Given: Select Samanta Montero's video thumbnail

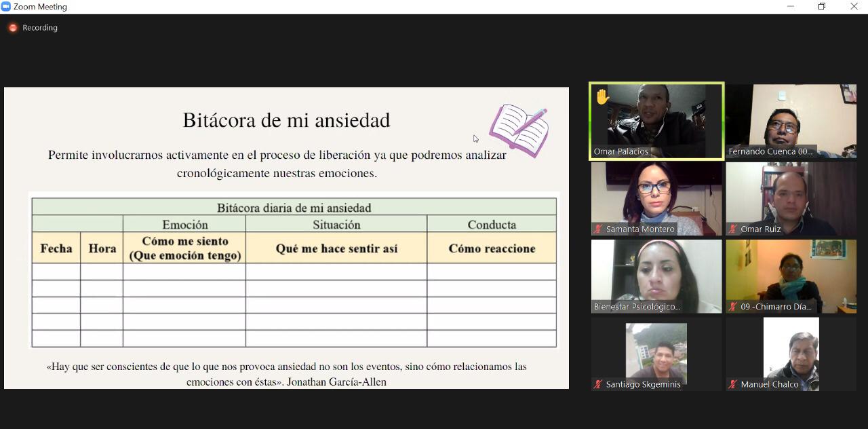Looking at the screenshot, I should coord(656,198).
